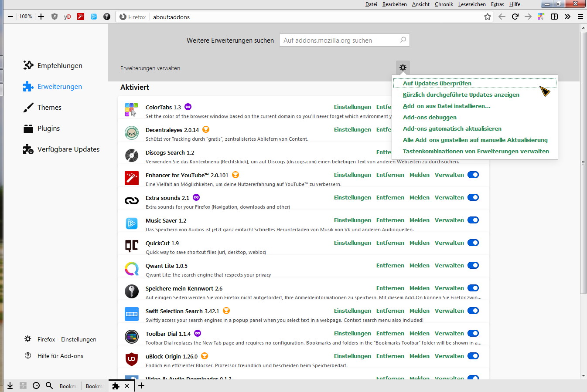This screenshot has width=587, height=392.
Task: Zoom out with the minus toolbar button
Action: pyautogui.click(x=10, y=17)
